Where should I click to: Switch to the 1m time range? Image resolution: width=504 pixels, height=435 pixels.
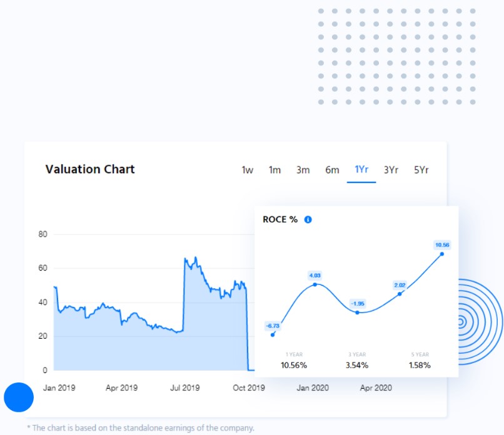[x=275, y=170]
